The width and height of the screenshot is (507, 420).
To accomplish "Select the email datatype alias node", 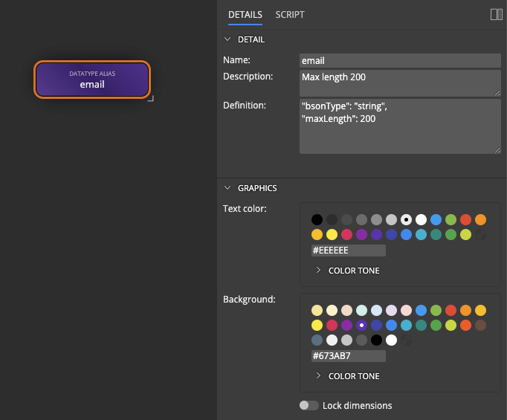I will click(92, 80).
